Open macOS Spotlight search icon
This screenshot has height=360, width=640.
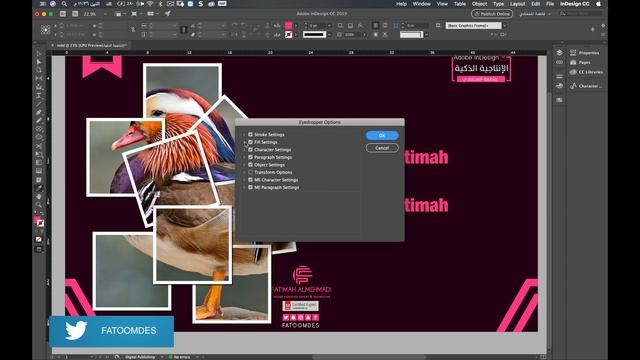(64, 4)
